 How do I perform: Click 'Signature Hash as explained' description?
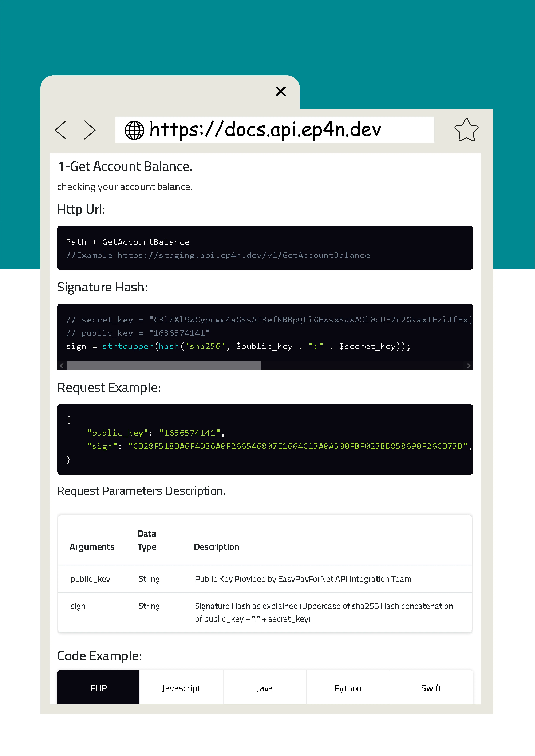[324, 612]
